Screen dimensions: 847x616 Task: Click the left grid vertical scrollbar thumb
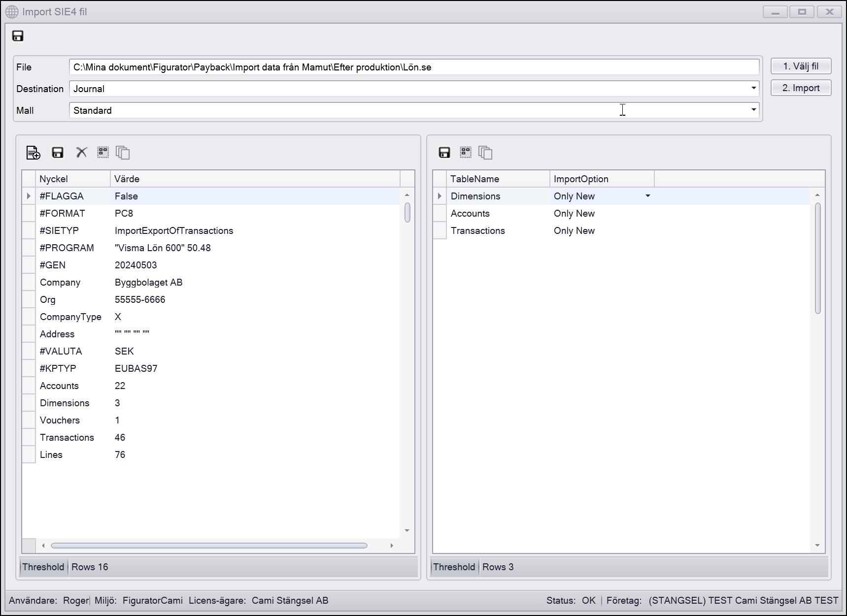click(407, 212)
